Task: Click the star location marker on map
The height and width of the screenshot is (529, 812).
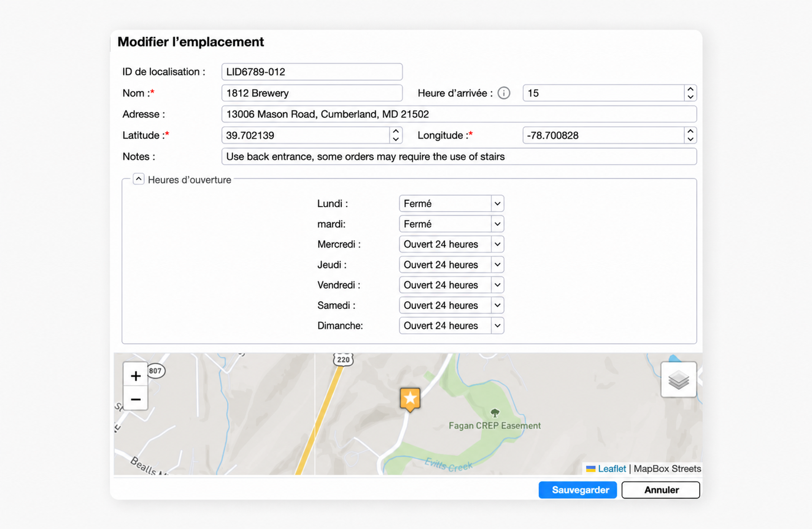Action: [410, 399]
